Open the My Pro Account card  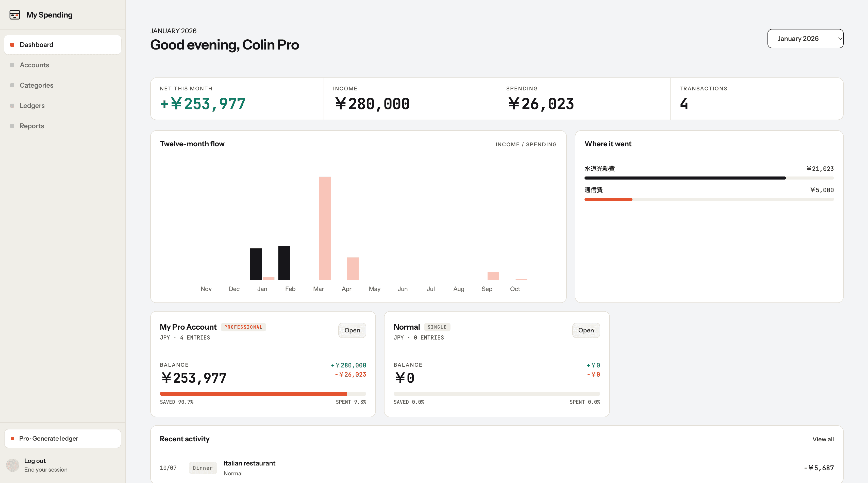pos(352,330)
